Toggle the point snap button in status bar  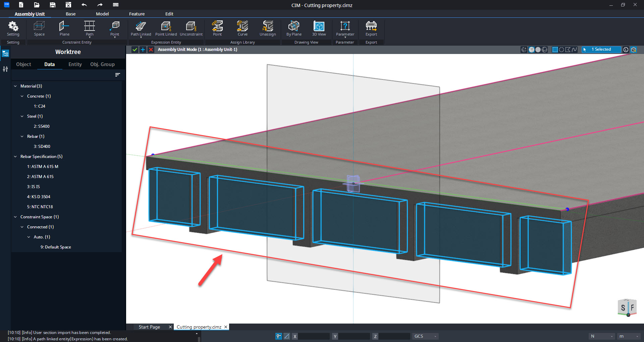coord(279,336)
